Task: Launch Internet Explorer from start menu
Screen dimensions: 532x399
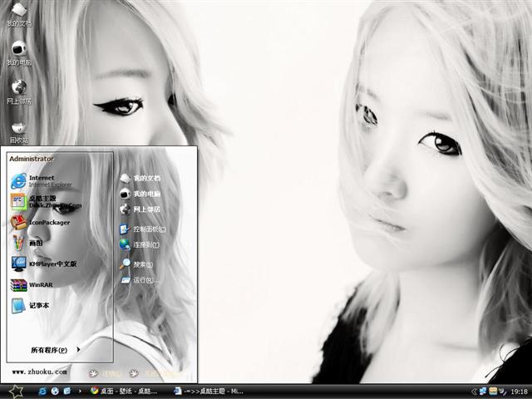Action: (x=42, y=181)
